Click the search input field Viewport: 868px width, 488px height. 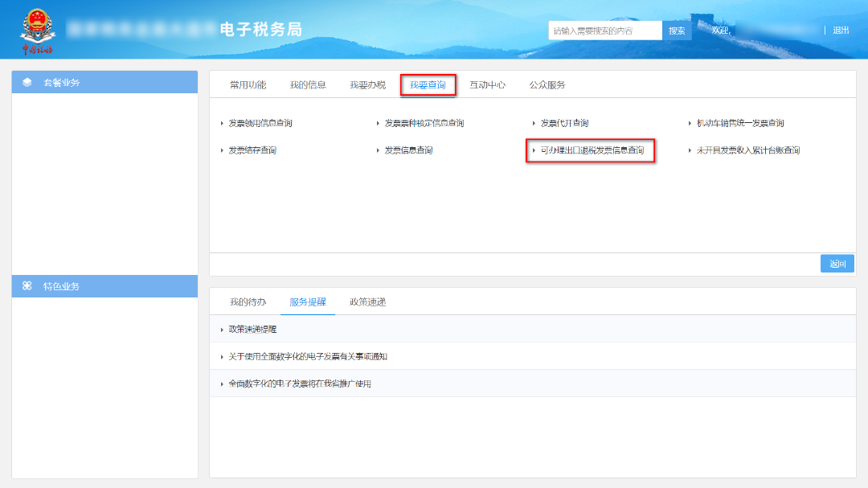point(605,31)
